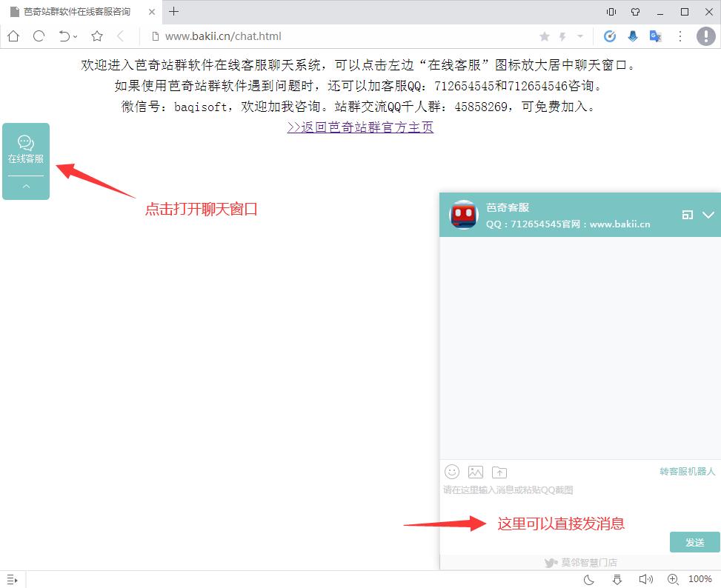The image size is (721, 588).
Task: Toggle sound with the speaker icon
Action: (x=646, y=580)
